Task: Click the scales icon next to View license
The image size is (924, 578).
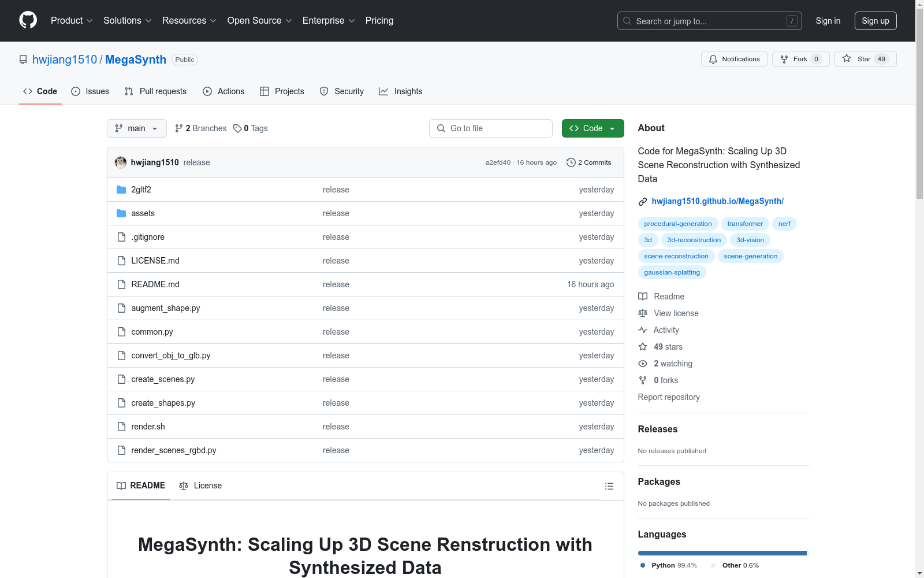Action: (x=643, y=313)
